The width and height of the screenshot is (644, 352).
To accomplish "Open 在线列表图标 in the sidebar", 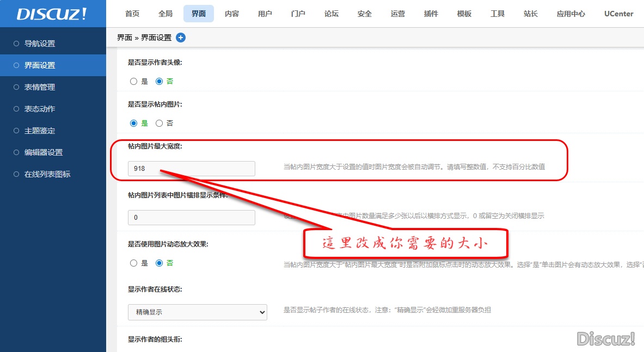I will 47,174.
